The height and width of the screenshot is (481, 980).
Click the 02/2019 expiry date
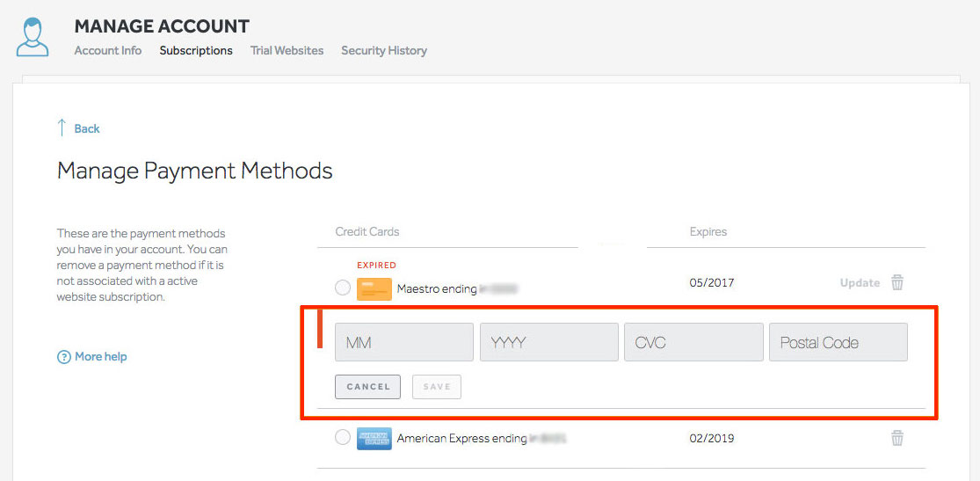click(711, 439)
